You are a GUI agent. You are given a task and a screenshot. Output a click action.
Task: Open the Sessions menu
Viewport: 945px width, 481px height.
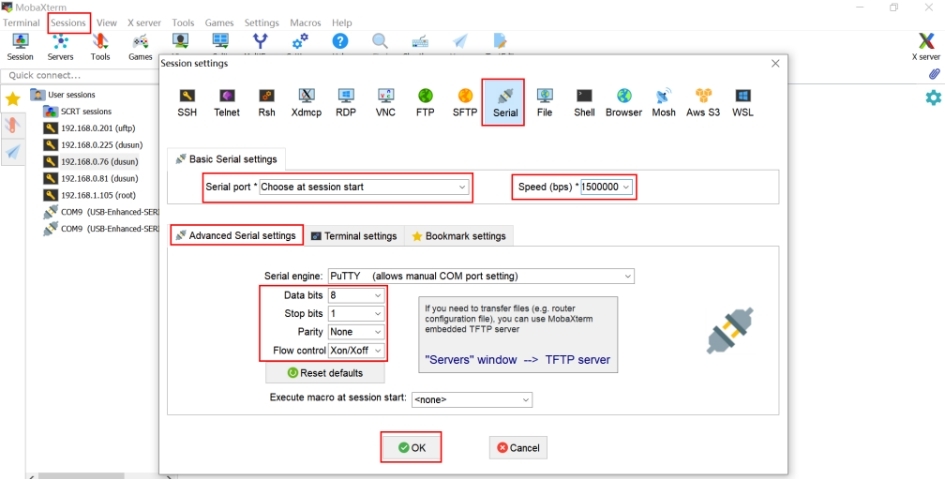pyautogui.click(x=68, y=22)
